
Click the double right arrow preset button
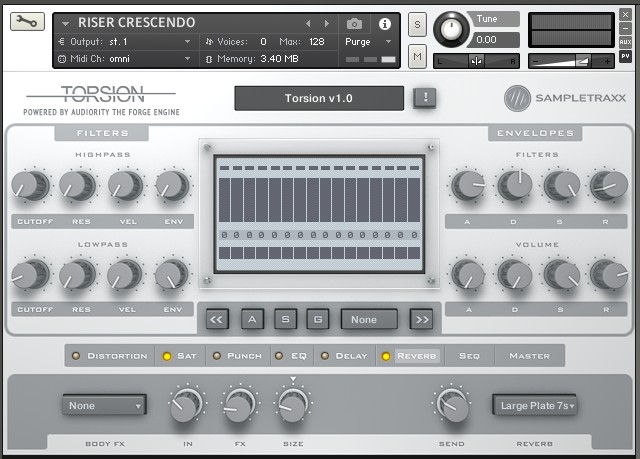(x=422, y=320)
